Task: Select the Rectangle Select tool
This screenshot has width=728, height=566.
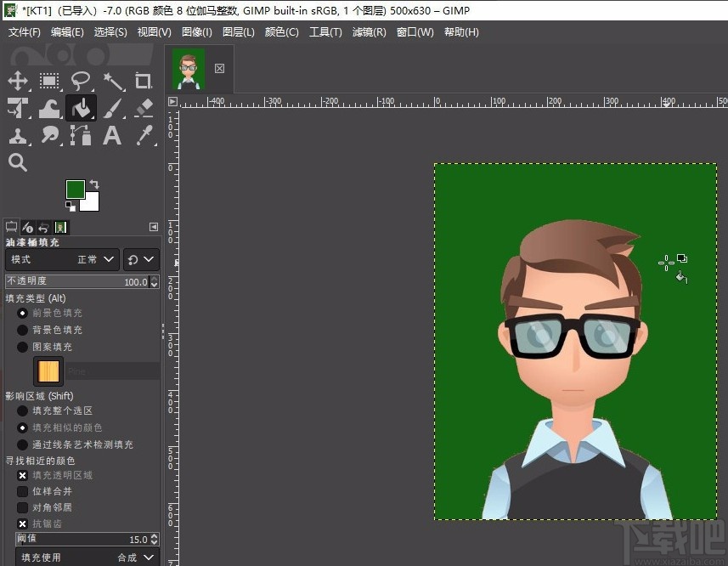Action: point(49,82)
